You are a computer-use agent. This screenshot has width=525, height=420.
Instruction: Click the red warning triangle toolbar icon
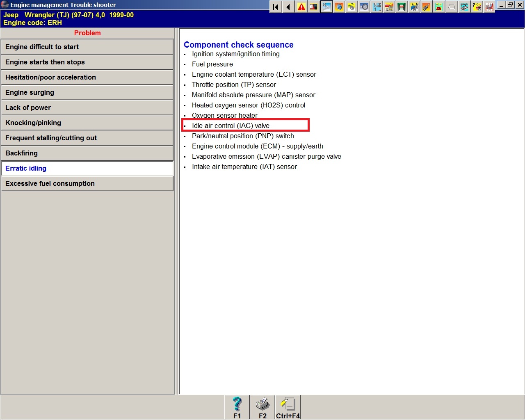click(301, 7)
